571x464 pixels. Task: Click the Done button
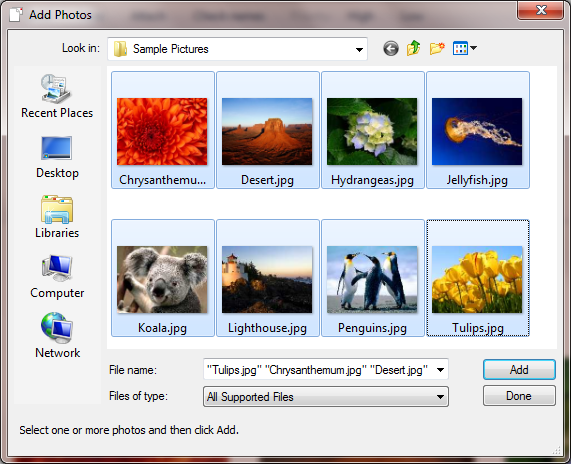tap(519, 396)
